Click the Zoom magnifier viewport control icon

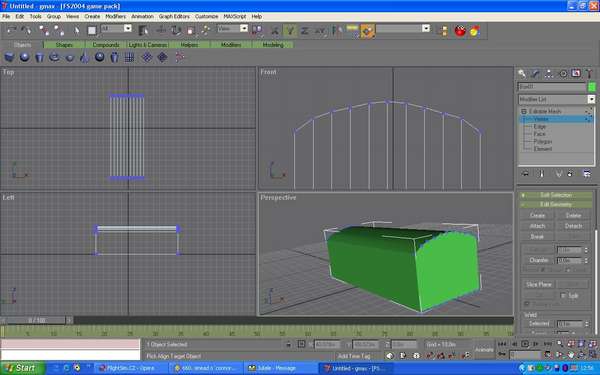coord(559,344)
